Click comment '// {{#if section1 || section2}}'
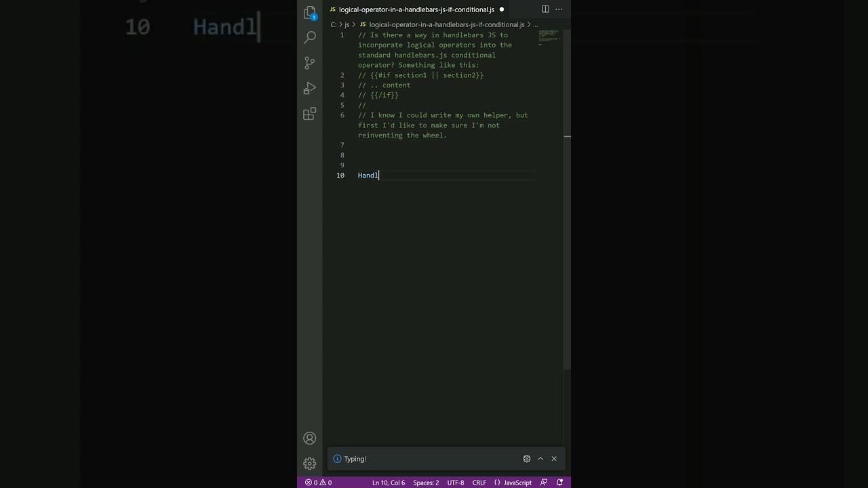Viewport: 868px width, 488px height. click(x=421, y=75)
